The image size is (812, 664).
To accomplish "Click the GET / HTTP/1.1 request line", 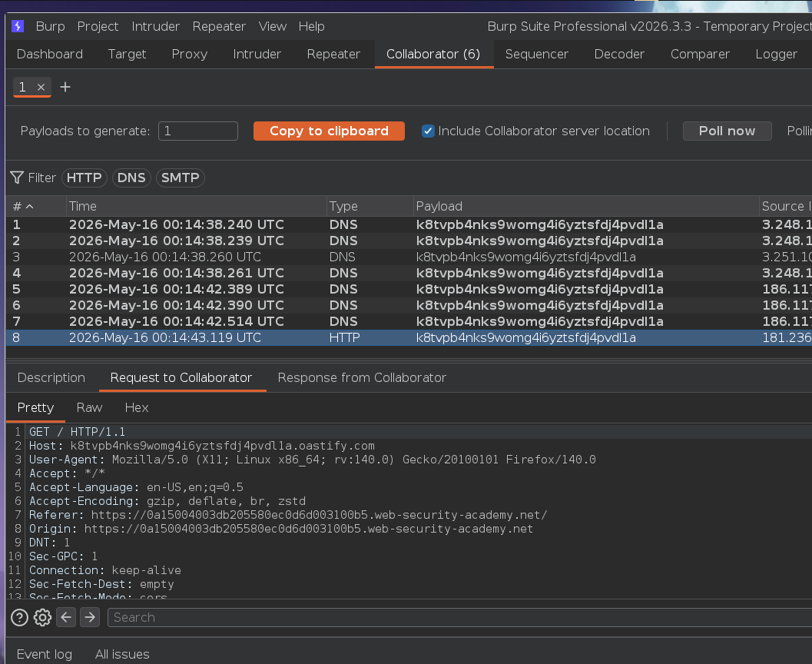I will (77, 432).
